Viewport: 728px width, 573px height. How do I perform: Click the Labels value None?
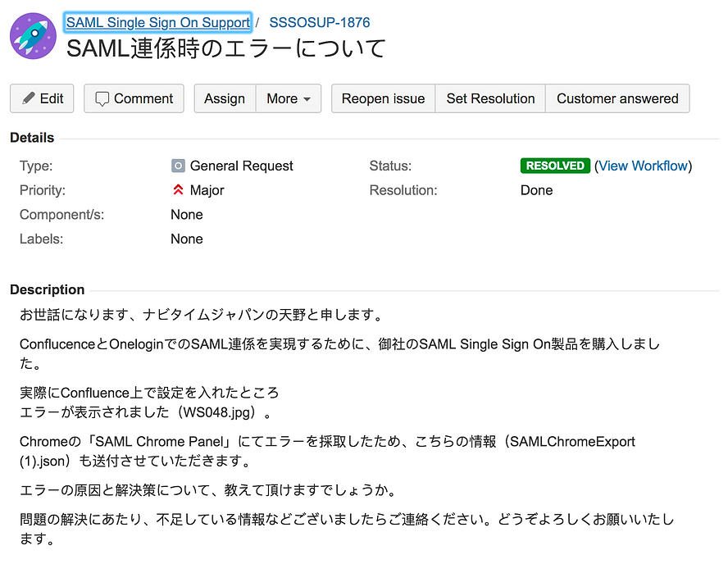(187, 239)
